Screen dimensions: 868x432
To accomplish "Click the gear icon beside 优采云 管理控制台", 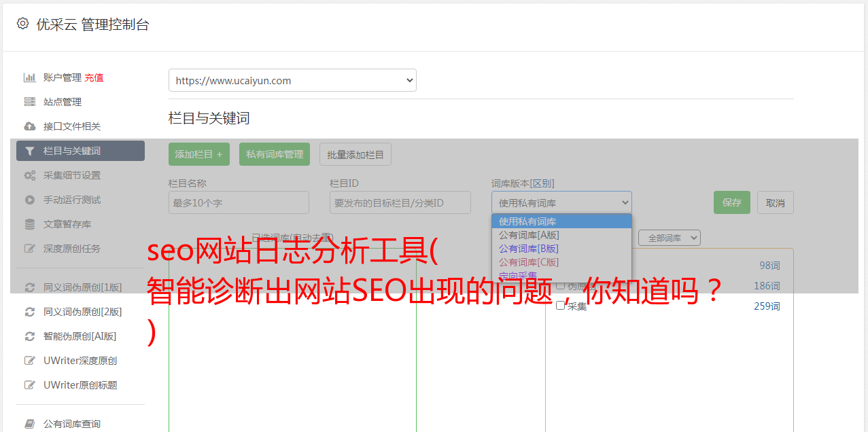I will tap(23, 24).
